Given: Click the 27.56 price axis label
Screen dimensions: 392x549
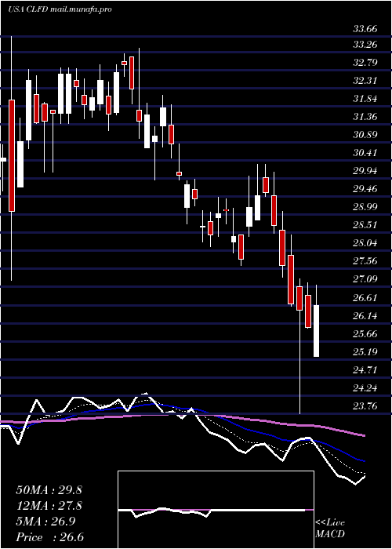Looking at the screenshot, I should point(365,261).
